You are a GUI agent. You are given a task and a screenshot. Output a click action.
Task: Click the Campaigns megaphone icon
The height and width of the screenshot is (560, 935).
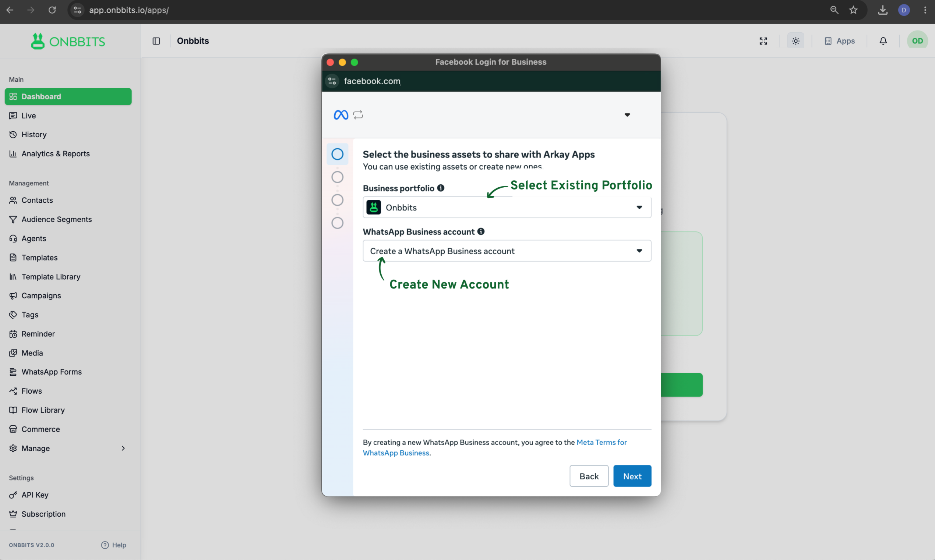[x=13, y=295]
